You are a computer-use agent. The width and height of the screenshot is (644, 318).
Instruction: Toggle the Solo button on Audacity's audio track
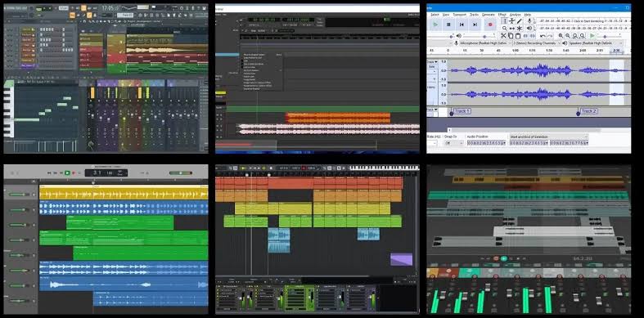coord(432,66)
